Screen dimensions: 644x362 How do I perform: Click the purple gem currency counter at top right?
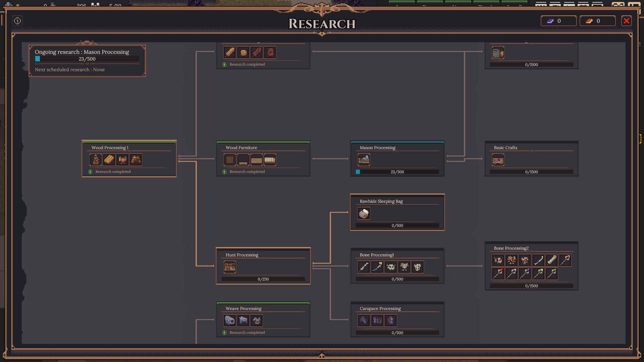[x=558, y=20]
